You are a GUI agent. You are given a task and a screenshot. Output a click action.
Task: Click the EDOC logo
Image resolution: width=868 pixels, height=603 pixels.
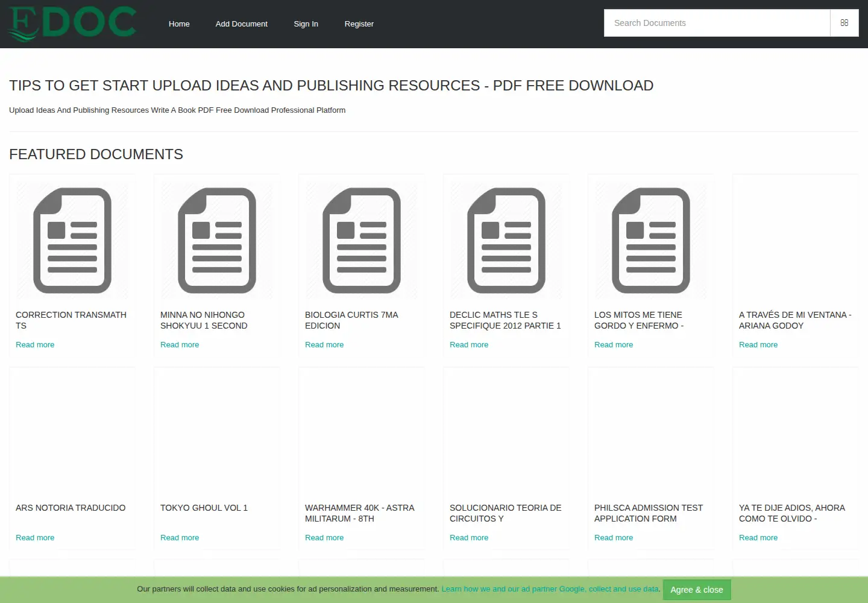[72, 24]
